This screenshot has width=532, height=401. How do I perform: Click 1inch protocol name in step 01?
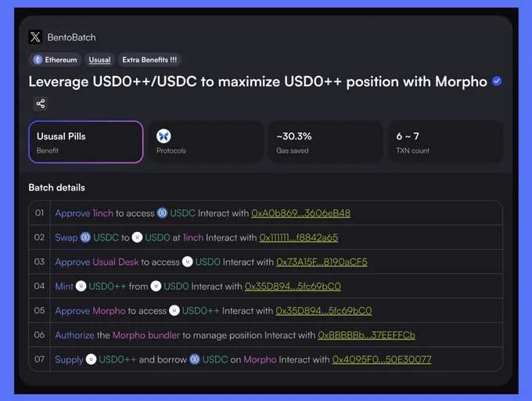point(102,213)
